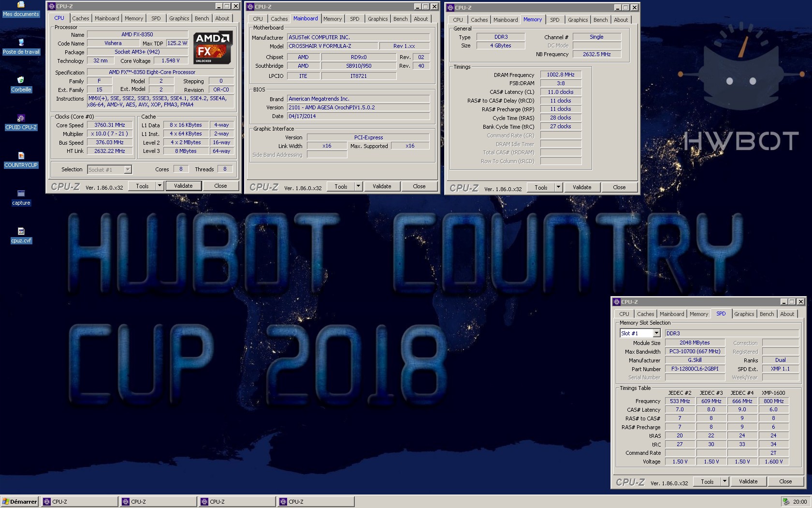Click title bar icon of CPU-Z CPU window
The image size is (812, 508).
52,6
